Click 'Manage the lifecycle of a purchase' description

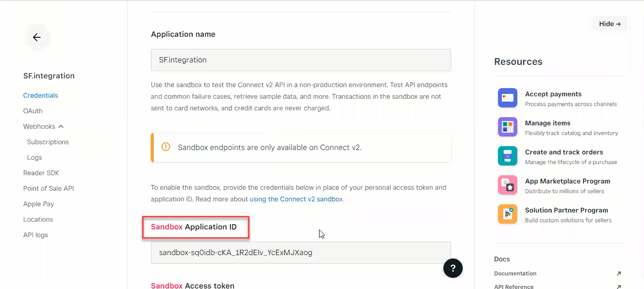[x=571, y=162]
